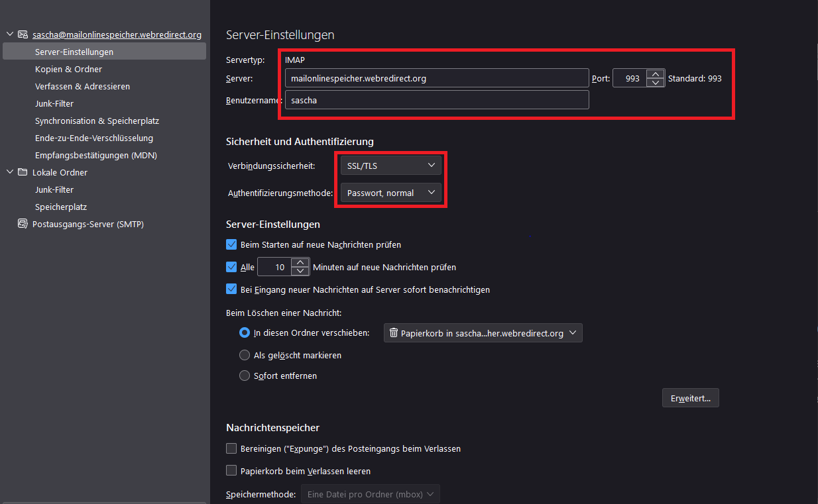Click the Lokale Ordner folder icon
The height and width of the screenshot is (504, 818).
(x=23, y=172)
